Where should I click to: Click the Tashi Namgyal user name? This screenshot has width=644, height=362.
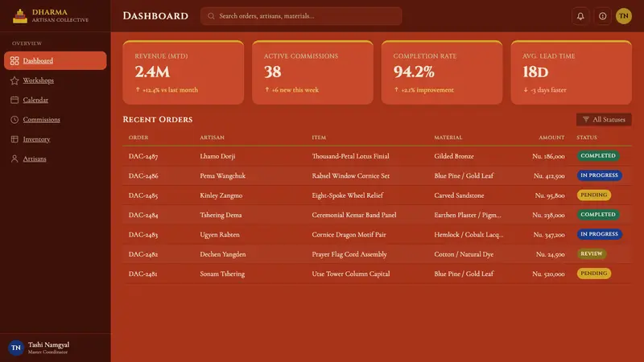48,345
